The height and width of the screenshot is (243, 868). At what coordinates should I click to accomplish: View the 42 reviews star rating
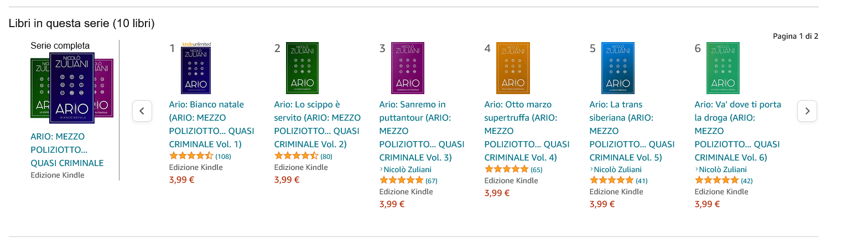[716, 180]
